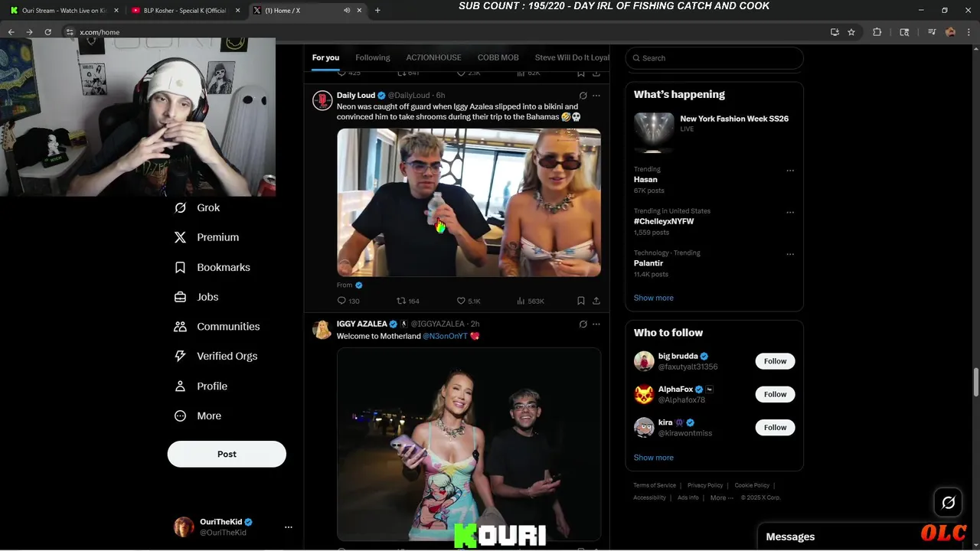Open the floating Grok button bottom right
This screenshot has width=980, height=551.
point(949,503)
